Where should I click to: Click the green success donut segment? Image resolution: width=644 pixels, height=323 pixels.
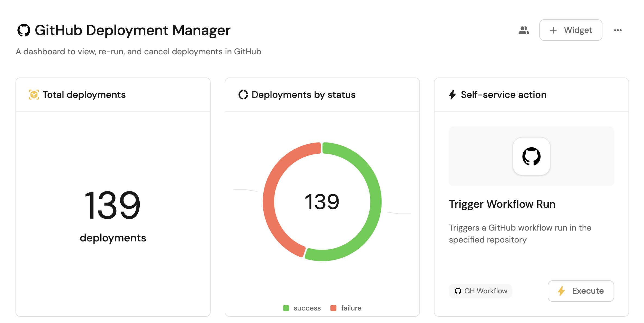tap(376, 201)
